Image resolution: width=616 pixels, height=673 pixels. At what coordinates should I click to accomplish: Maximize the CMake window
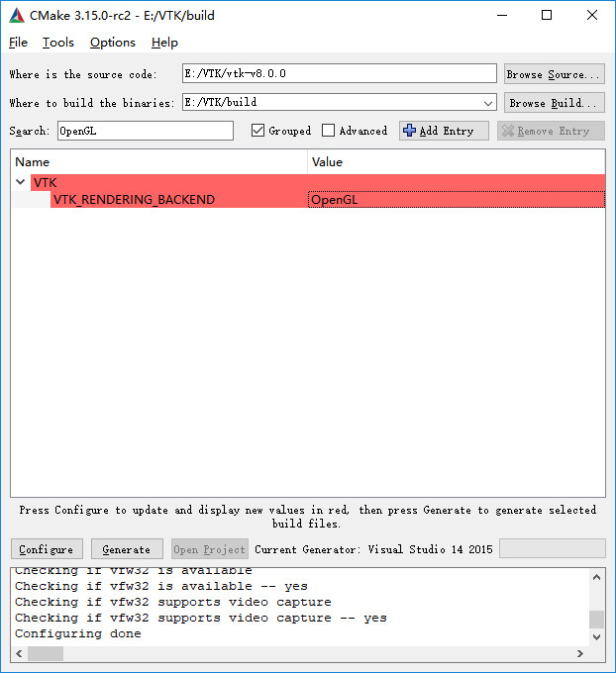click(547, 16)
